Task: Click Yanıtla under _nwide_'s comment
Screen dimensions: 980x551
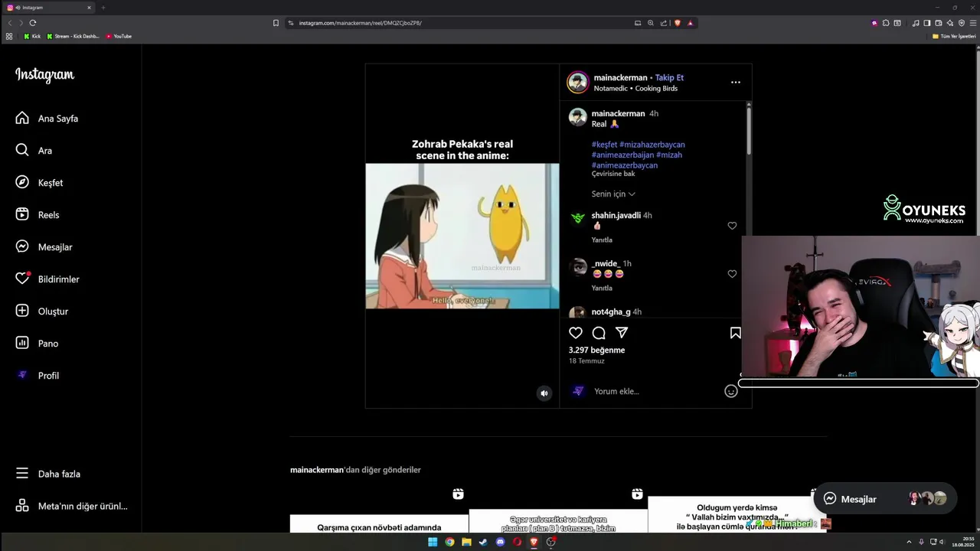Action: pos(602,289)
